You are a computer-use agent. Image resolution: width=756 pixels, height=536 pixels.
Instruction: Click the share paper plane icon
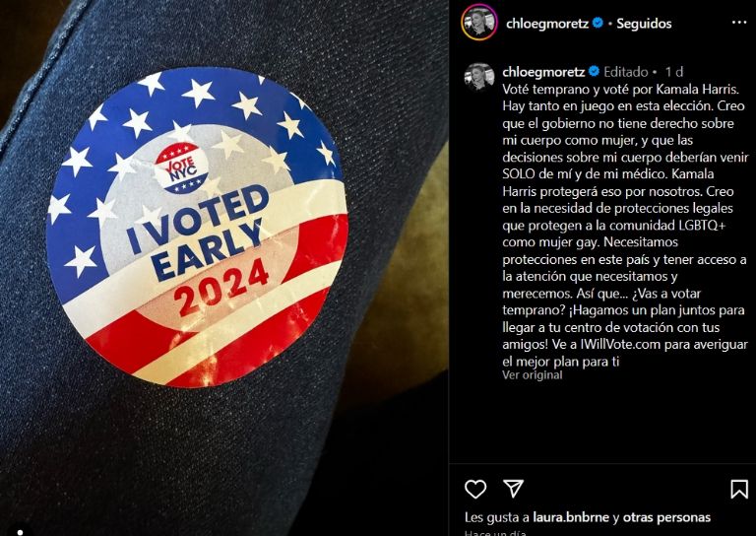[513, 489]
